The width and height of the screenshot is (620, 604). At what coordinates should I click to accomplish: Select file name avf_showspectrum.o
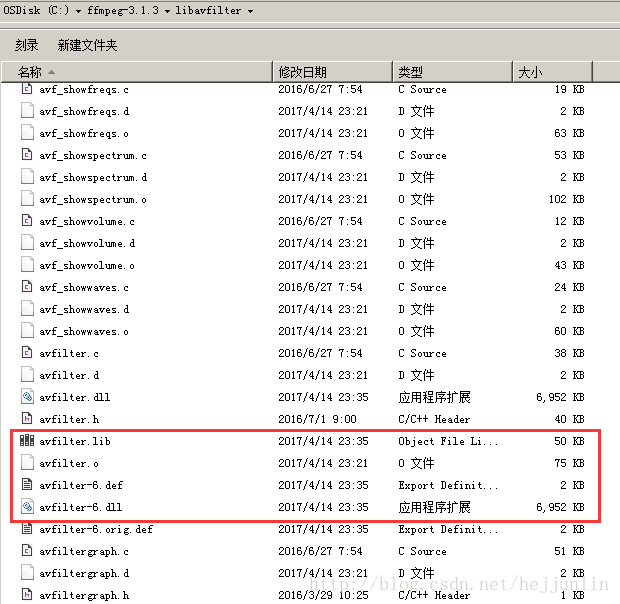(93, 199)
